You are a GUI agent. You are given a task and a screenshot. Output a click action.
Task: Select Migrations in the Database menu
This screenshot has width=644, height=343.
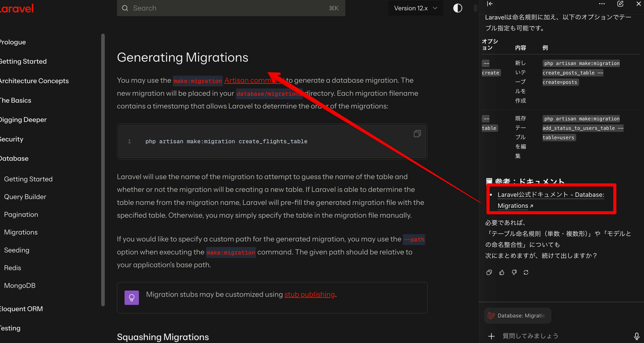(21, 232)
